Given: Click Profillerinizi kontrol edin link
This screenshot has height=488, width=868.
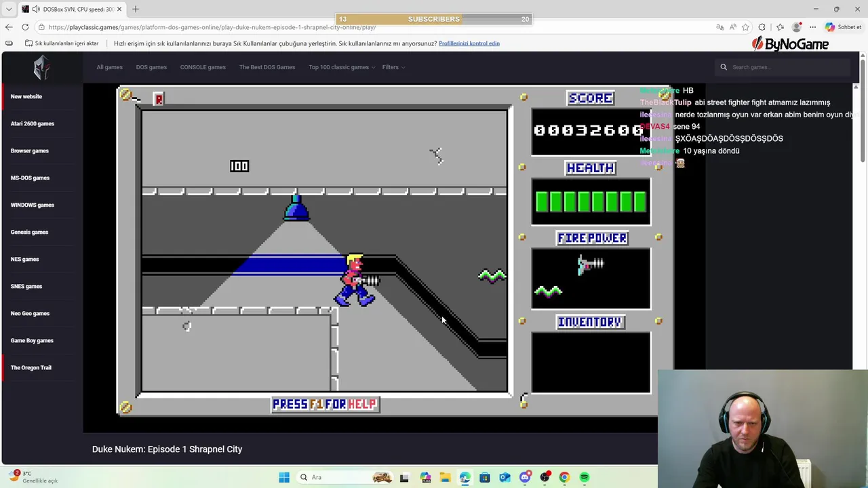Looking at the screenshot, I should (469, 43).
